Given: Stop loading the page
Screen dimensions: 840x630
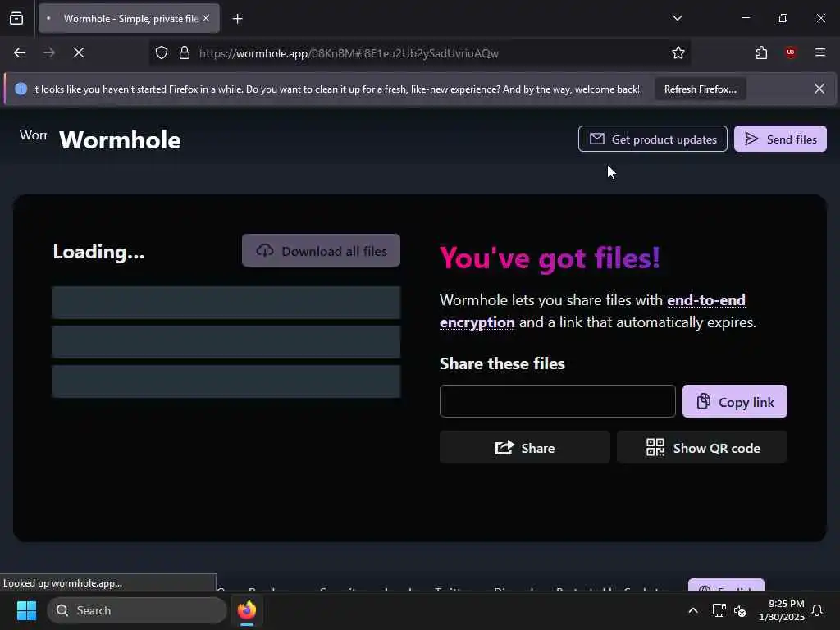Looking at the screenshot, I should pos(78,52).
